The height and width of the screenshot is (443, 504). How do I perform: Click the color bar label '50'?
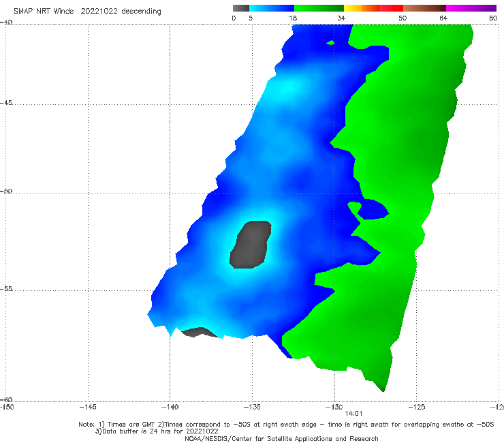[x=403, y=18]
